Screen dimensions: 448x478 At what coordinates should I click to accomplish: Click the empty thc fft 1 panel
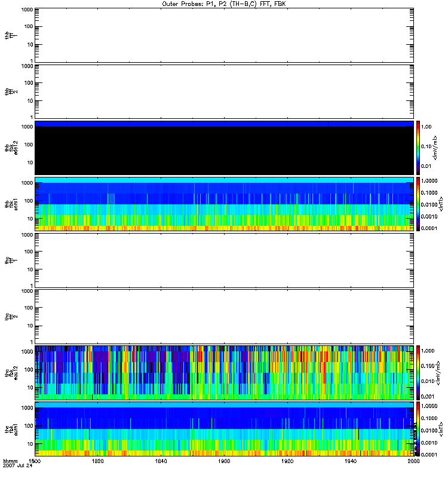coord(223,260)
